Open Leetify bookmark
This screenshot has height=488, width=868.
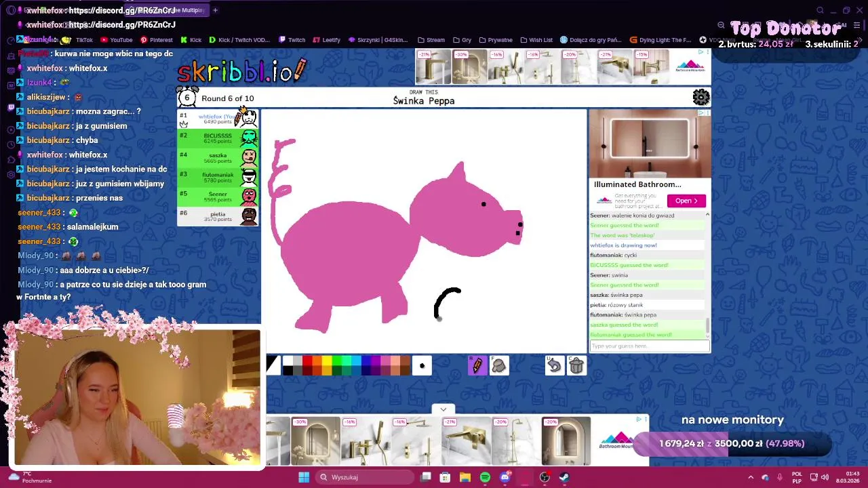(326, 40)
